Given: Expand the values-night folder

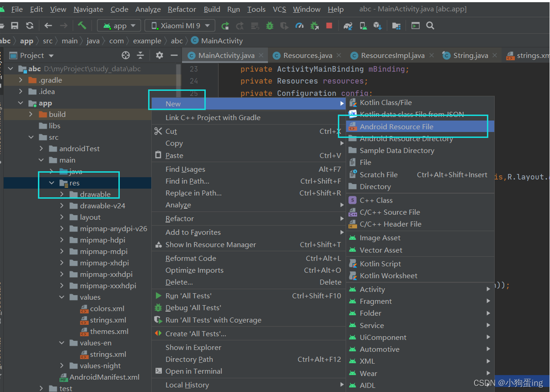Looking at the screenshot, I should pyautogui.click(x=62, y=366).
